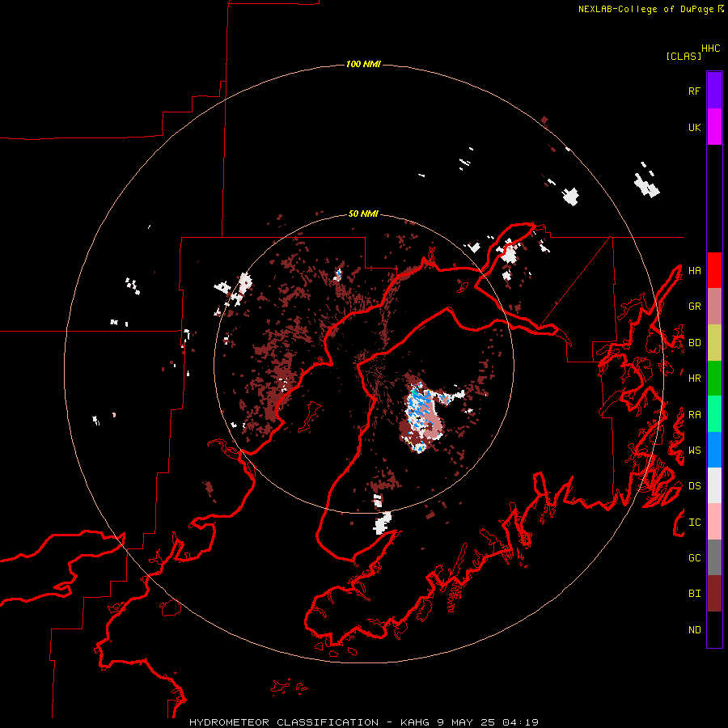728x728 pixels.
Task: Click the RF purple legend swatch
Action: (x=714, y=91)
